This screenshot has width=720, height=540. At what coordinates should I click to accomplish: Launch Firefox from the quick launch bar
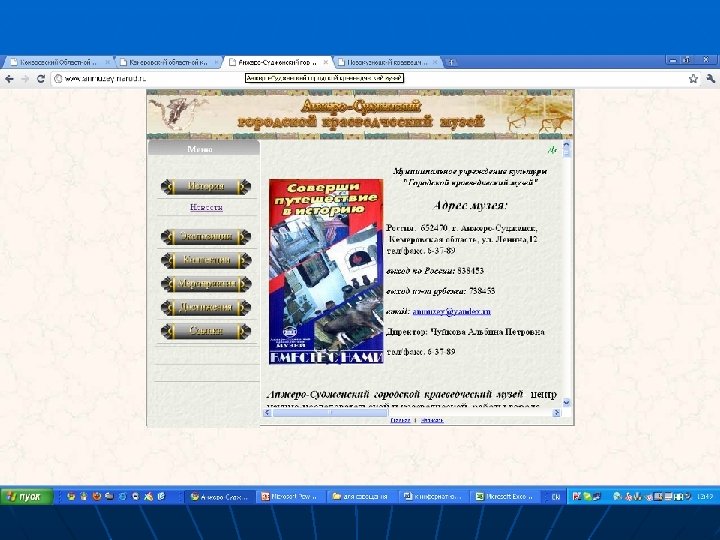(x=96, y=496)
